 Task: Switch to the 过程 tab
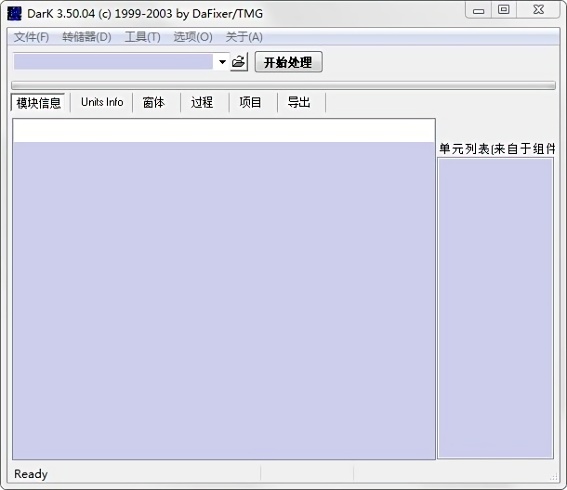point(202,102)
